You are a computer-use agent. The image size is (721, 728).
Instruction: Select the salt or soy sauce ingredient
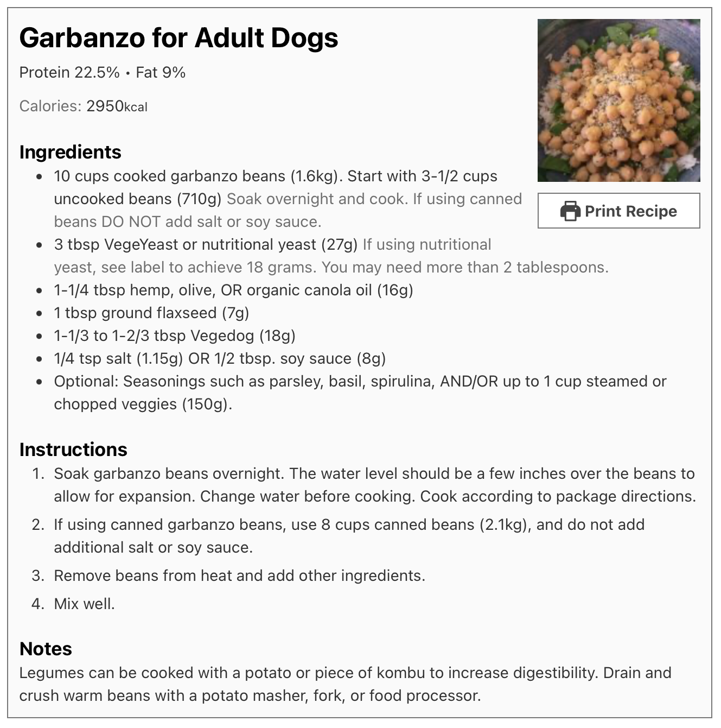(x=220, y=359)
